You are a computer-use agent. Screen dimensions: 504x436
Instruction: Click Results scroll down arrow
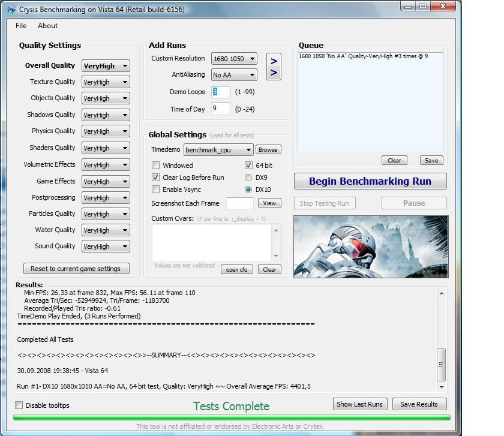442,387
